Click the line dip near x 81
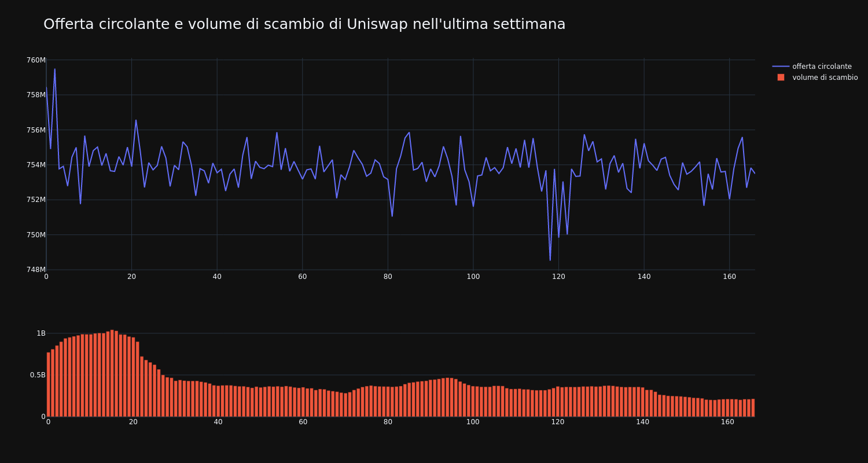Screen dimensions: 868x463 (x=392, y=216)
